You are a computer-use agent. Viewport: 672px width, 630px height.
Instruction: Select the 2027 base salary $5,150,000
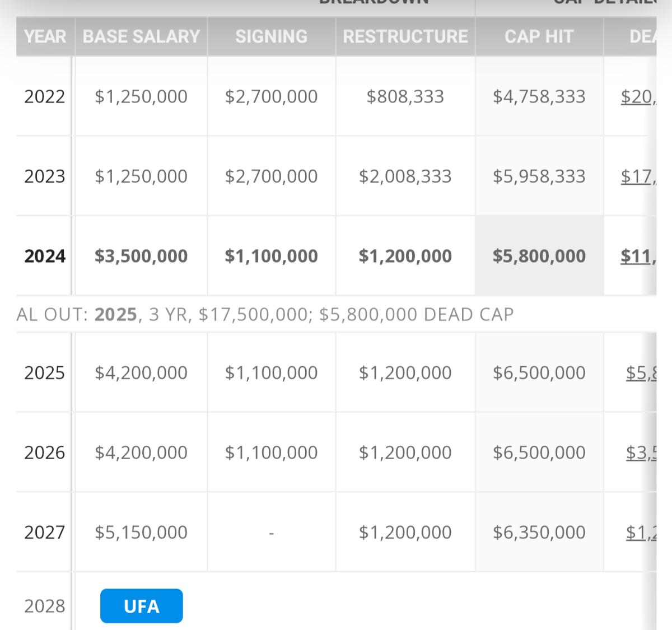point(141,533)
